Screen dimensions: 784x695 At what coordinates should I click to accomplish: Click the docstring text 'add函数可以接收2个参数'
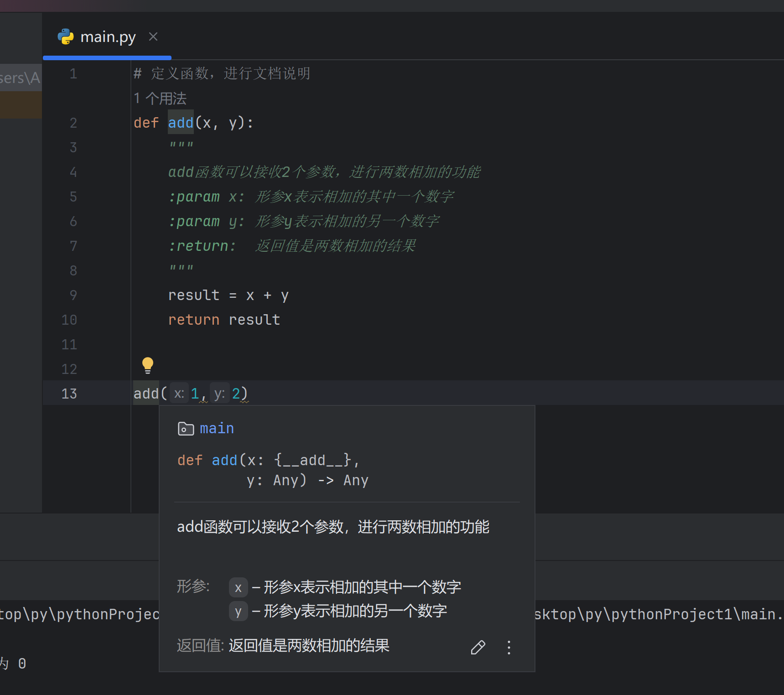click(x=252, y=171)
